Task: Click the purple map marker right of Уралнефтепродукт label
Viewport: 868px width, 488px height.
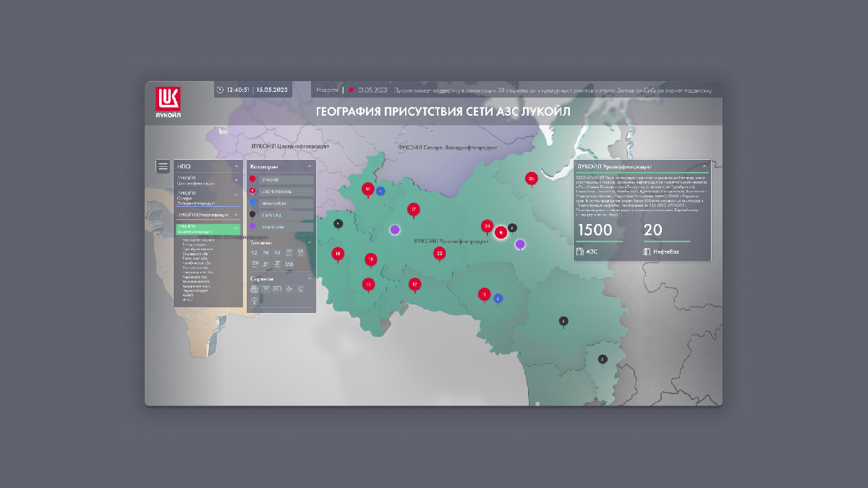Action: coord(520,244)
